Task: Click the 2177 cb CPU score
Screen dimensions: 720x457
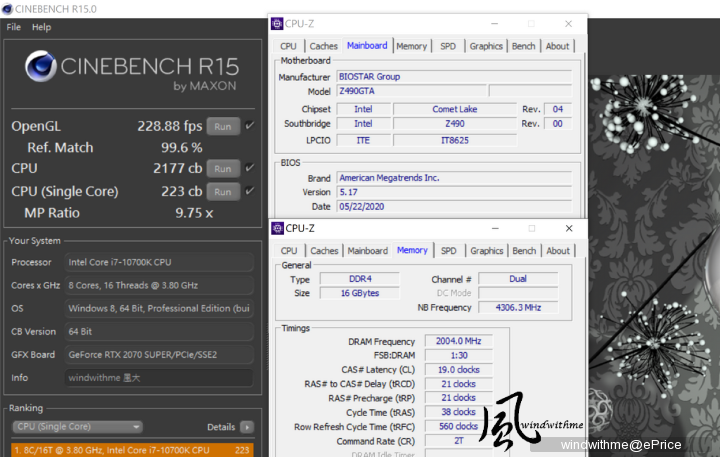Action: (x=177, y=168)
